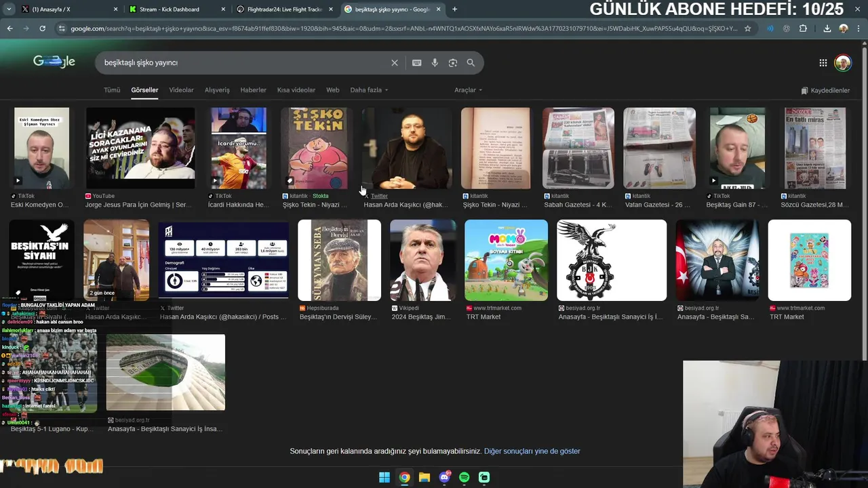The width and height of the screenshot is (868, 488).
Task: Click the Jorge Jesus Para İçin Gelmiş title
Action: pyautogui.click(x=138, y=205)
